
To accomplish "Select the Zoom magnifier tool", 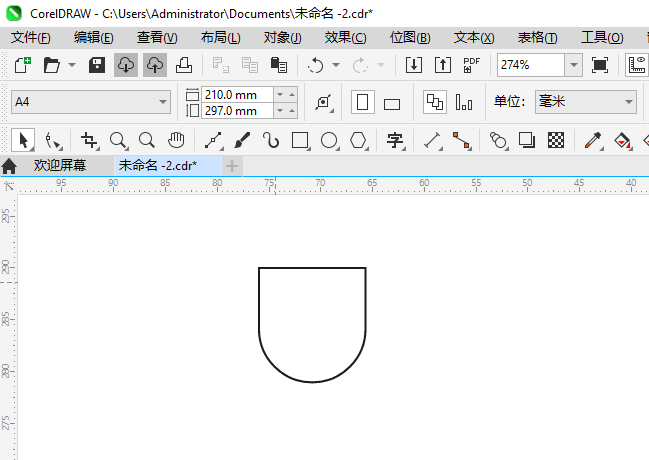I will click(118, 140).
